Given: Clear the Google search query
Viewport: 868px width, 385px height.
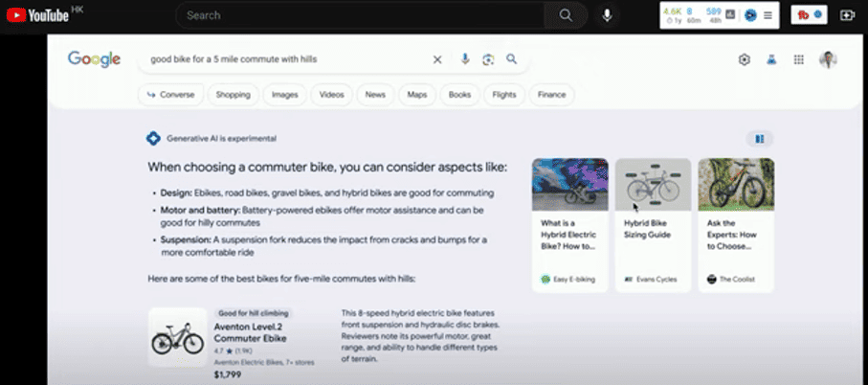Looking at the screenshot, I should pos(437,59).
